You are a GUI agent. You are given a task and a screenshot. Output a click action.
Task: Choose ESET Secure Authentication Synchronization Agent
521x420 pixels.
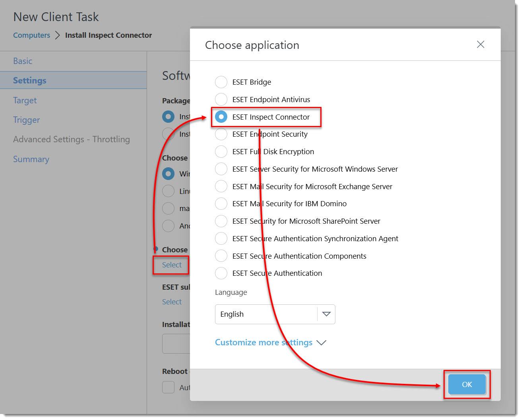click(x=221, y=238)
